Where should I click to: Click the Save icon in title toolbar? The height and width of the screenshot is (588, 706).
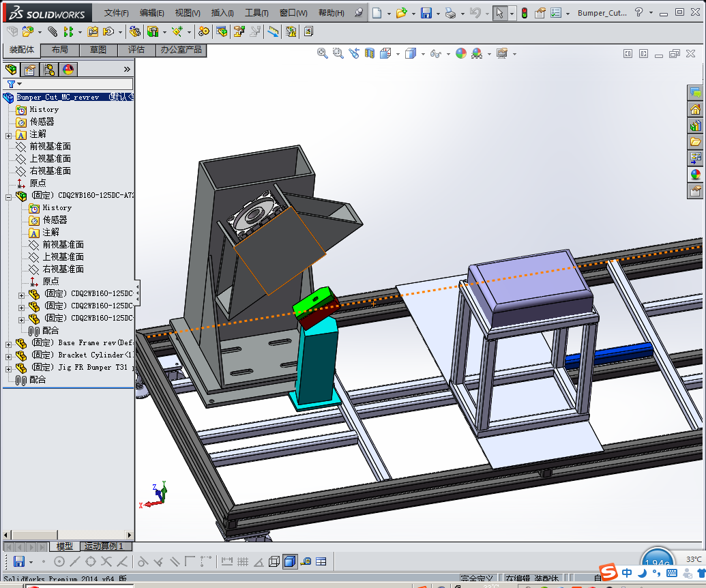[426, 13]
